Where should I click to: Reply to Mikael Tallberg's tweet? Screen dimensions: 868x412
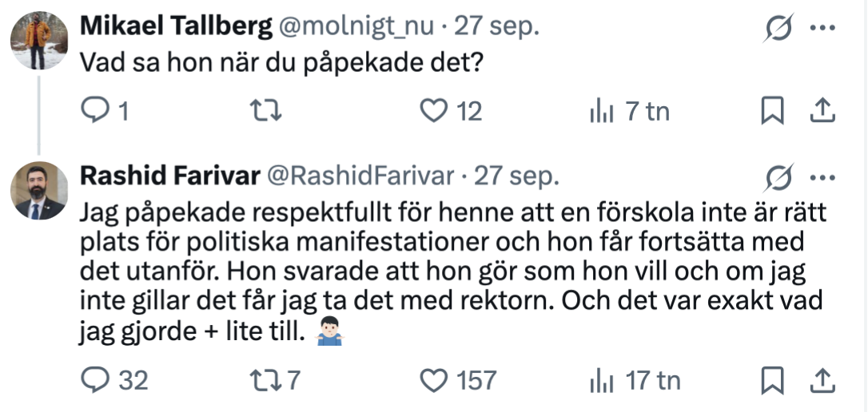[x=96, y=111]
